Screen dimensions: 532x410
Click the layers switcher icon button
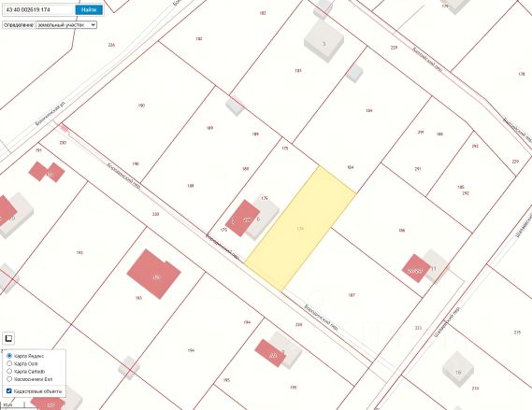pyautogui.click(x=8, y=338)
